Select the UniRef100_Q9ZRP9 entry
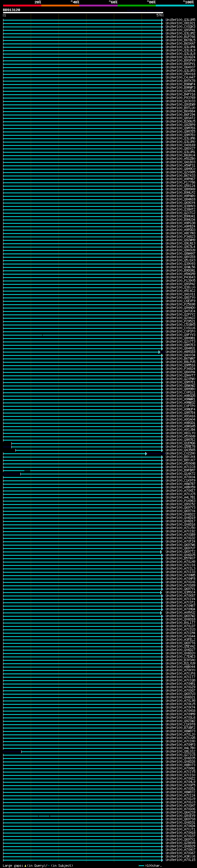 [x=180, y=125]
